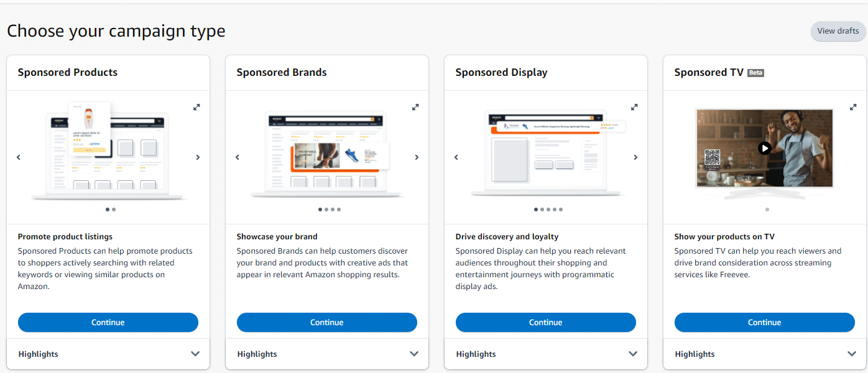
Task: Open View drafts
Action: pyautogui.click(x=838, y=31)
